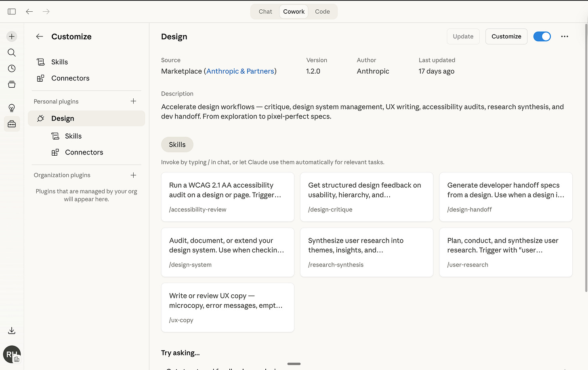Click the download icon in sidebar
The image size is (588, 370).
tap(12, 331)
